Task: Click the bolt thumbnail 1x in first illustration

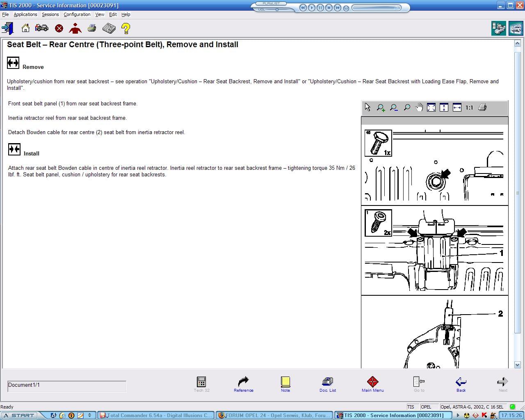Action: (378, 143)
